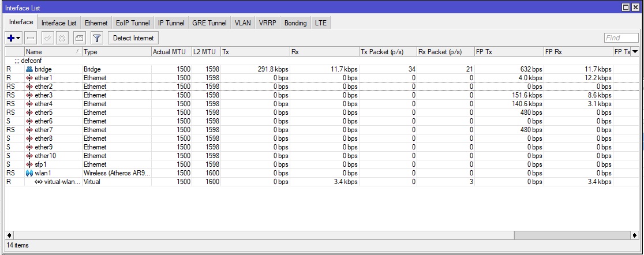Sort by Tx Packet (p/s) column header
This screenshot has width=644, height=255.
click(x=388, y=52)
